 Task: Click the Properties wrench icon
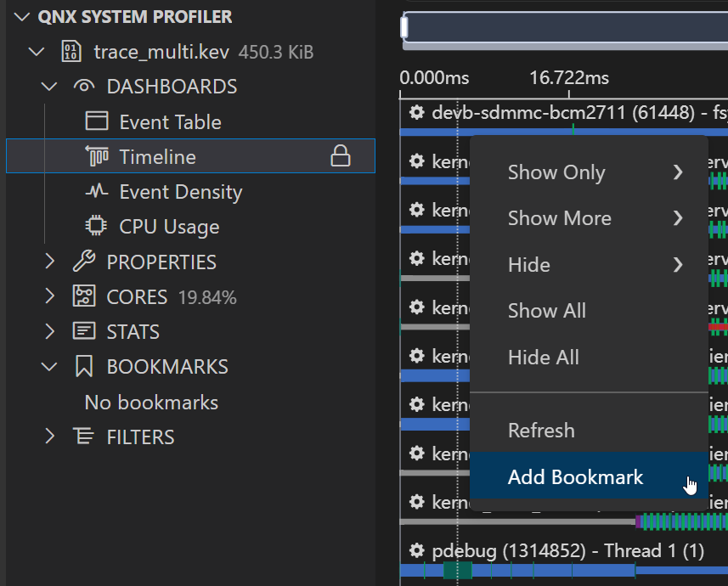tap(84, 262)
